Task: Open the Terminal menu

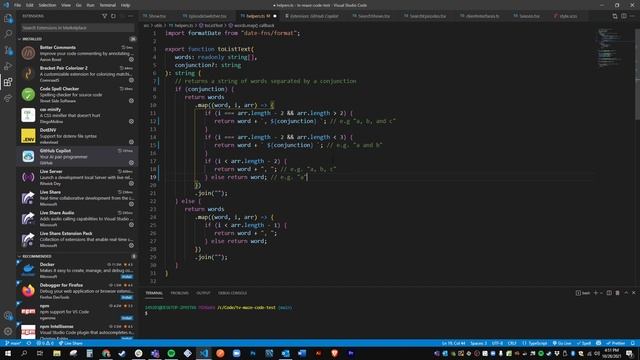Action: click(x=108, y=5)
